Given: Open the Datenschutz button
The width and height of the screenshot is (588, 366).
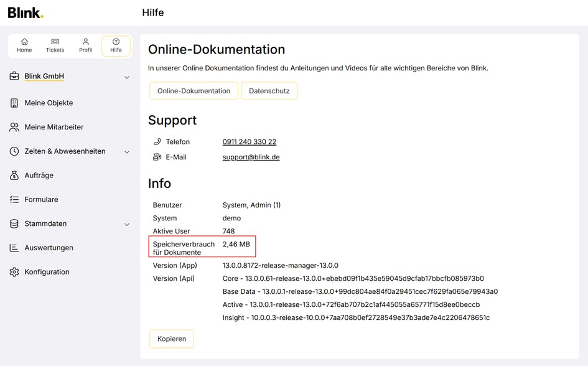Looking at the screenshot, I should click(x=269, y=91).
